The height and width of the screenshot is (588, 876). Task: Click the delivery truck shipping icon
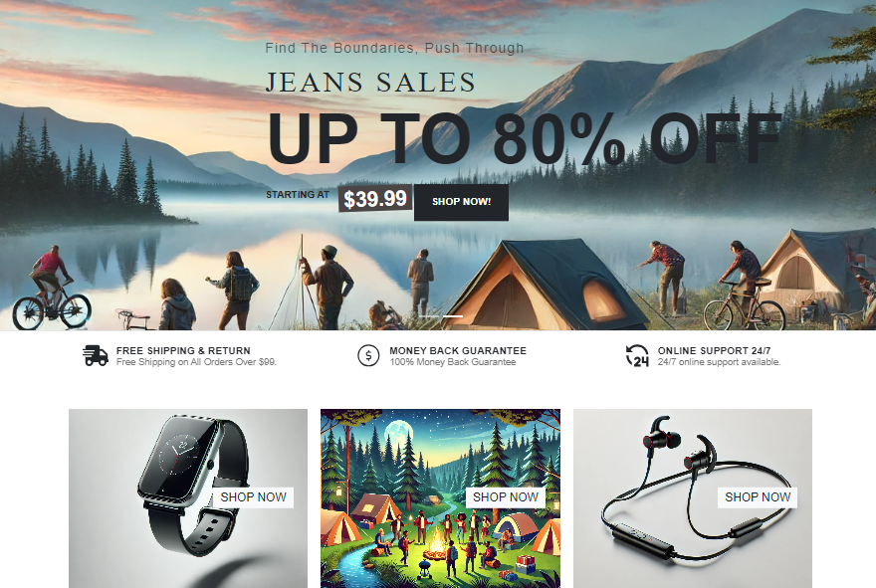click(96, 356)
